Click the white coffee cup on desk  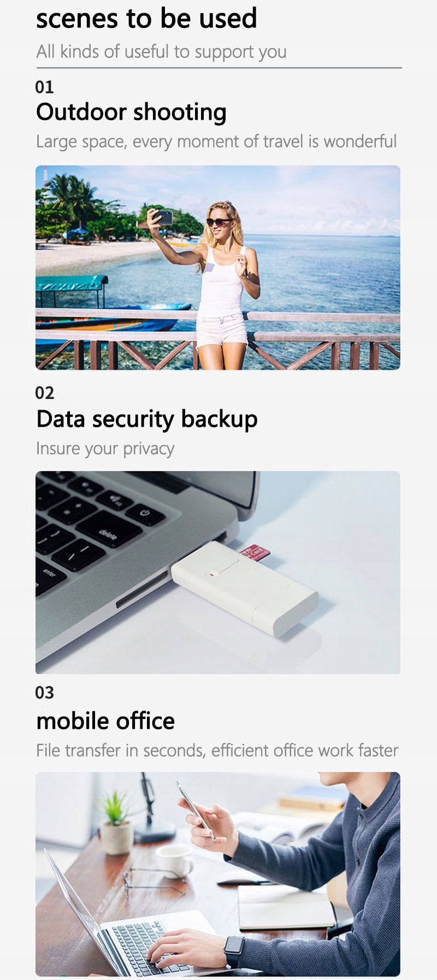point(174,861)
